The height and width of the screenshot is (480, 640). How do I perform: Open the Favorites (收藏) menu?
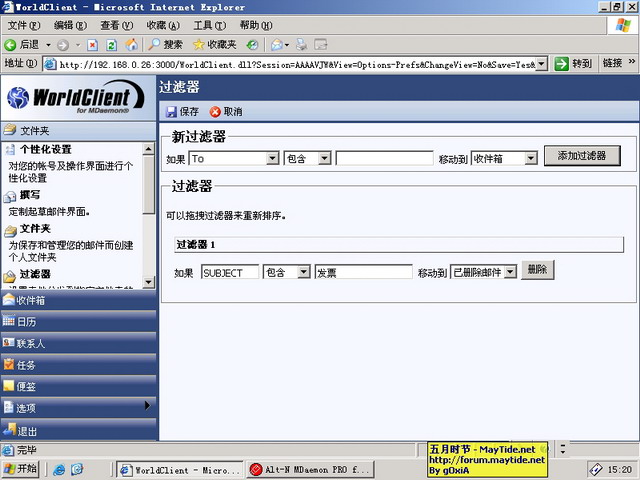pos(163,25)
